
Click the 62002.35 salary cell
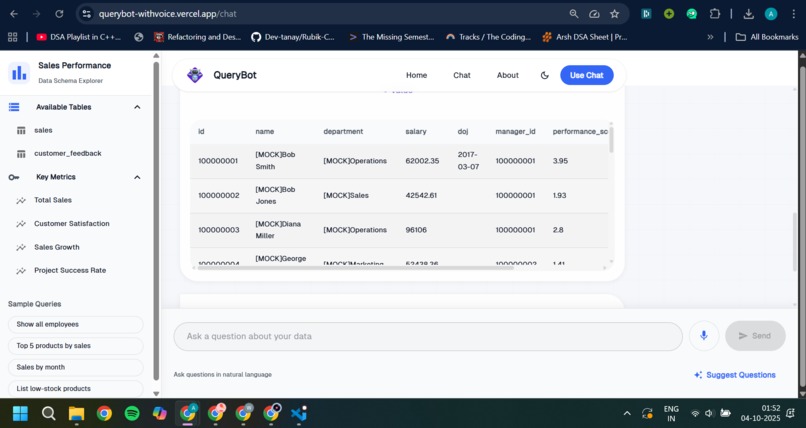(x=422, y=161)
